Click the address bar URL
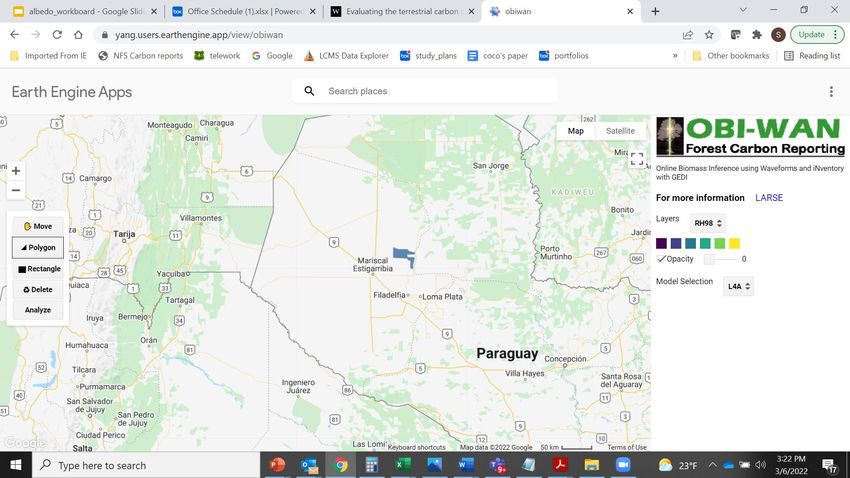 [199, 35]
